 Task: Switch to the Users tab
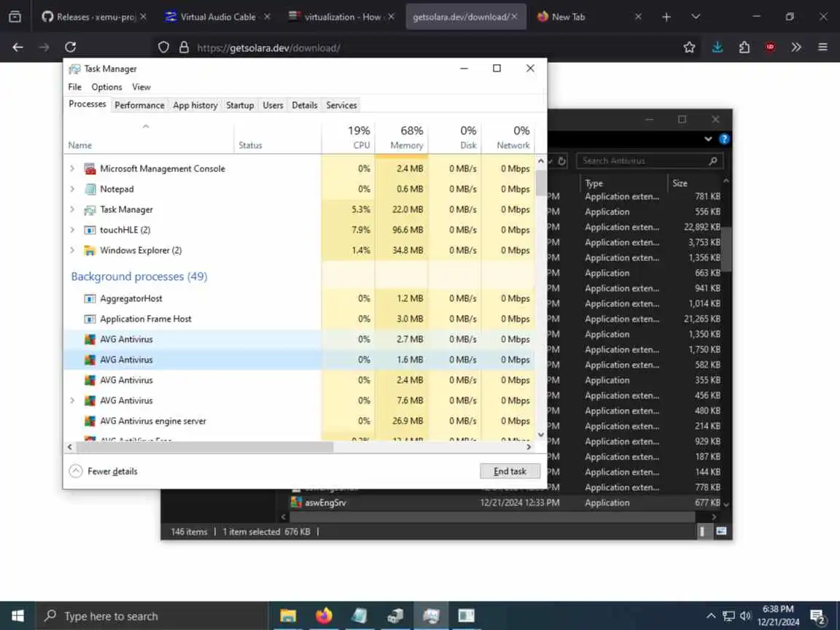[273, 105]
